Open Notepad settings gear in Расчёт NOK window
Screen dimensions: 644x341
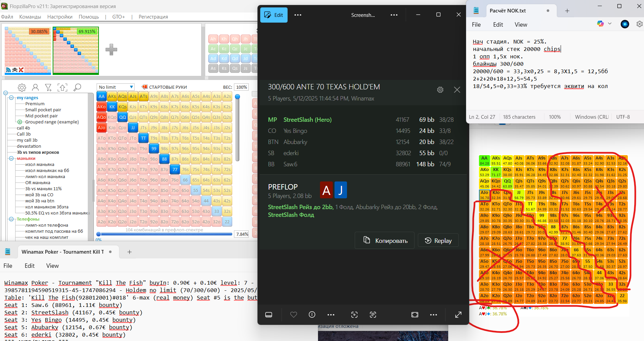pos(639,24)
